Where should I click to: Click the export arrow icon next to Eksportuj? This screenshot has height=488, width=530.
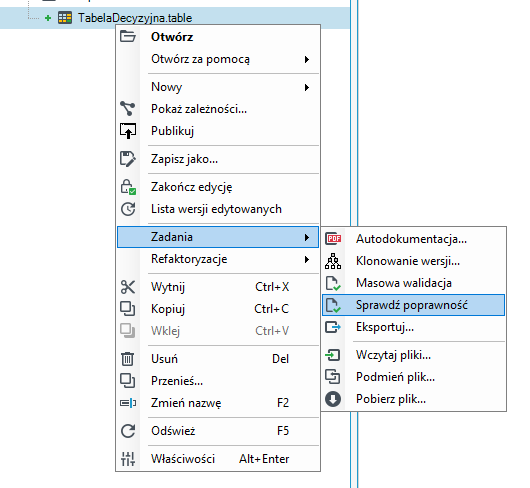pos(333,327)
